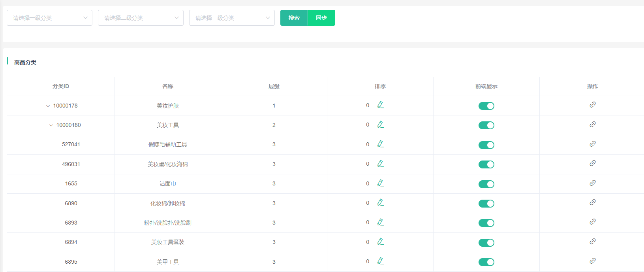Click link icon for 粉扑/洗脸扑/洗脸刷 row

592,222
